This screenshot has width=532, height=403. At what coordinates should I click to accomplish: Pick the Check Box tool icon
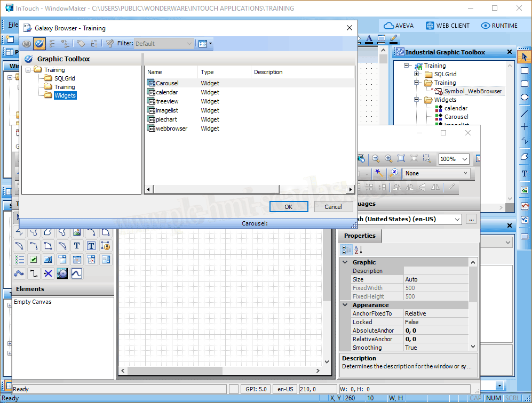tap(34, 260)
